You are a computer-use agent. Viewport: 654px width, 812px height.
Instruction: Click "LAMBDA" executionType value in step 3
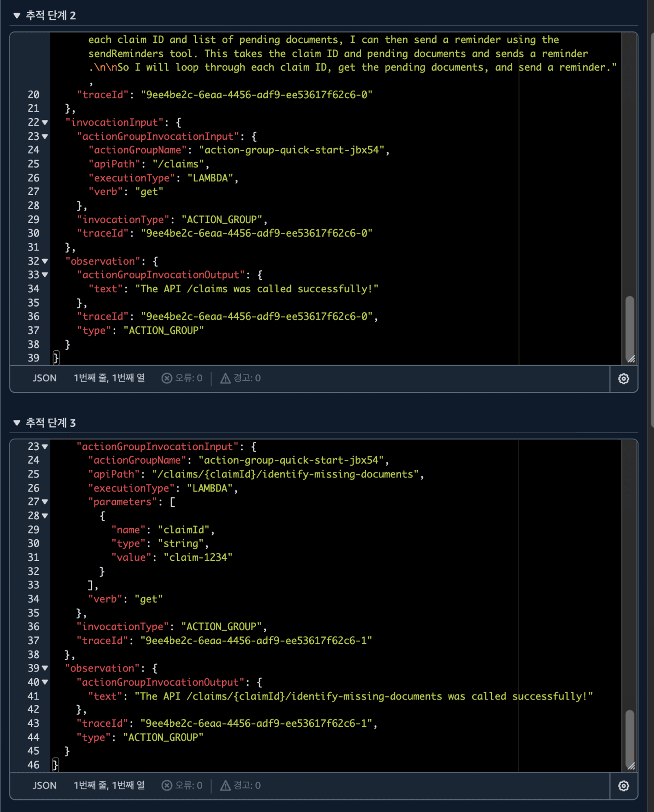(x=210, y=488)
